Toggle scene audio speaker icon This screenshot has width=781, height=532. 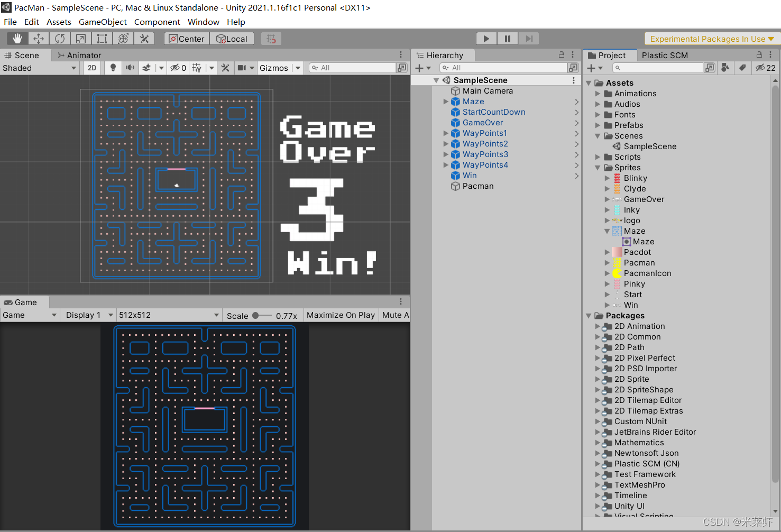click(x=130, y=68)
